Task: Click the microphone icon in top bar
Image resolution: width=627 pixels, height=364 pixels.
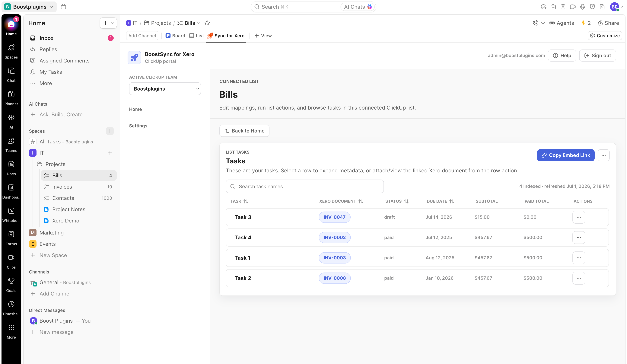Action: click(582, 7)
